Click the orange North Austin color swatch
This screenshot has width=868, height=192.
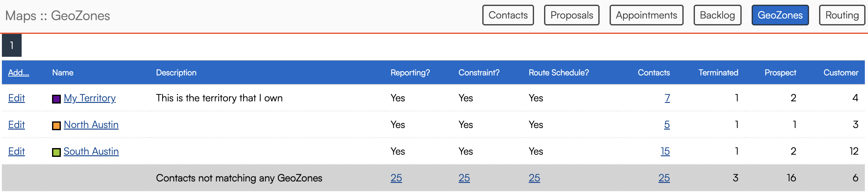(x=56, y=125)
